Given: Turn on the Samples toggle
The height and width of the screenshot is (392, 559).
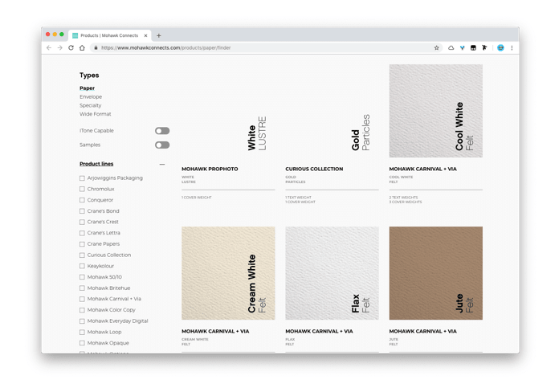Looking at the screenshot, I should coord(162,145).
